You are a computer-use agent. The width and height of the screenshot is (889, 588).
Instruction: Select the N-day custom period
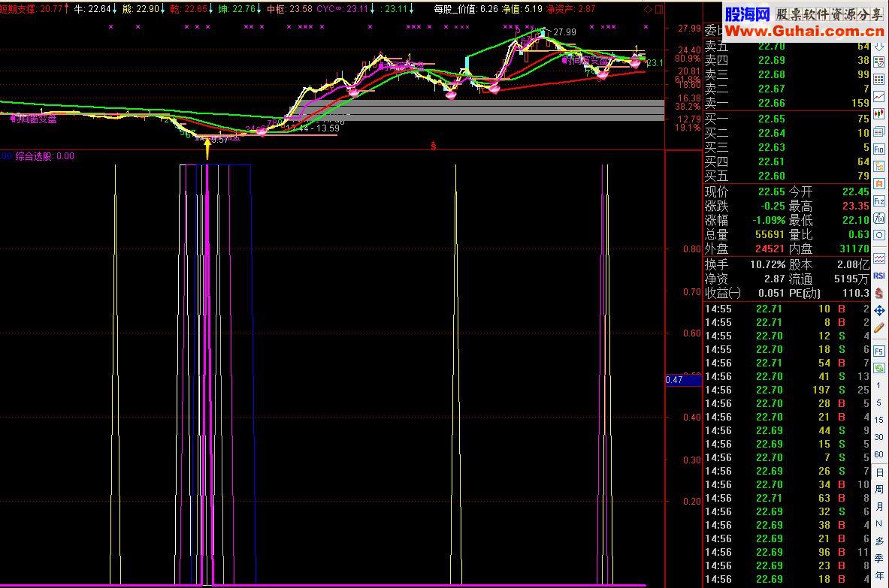(x=878, y=523)
